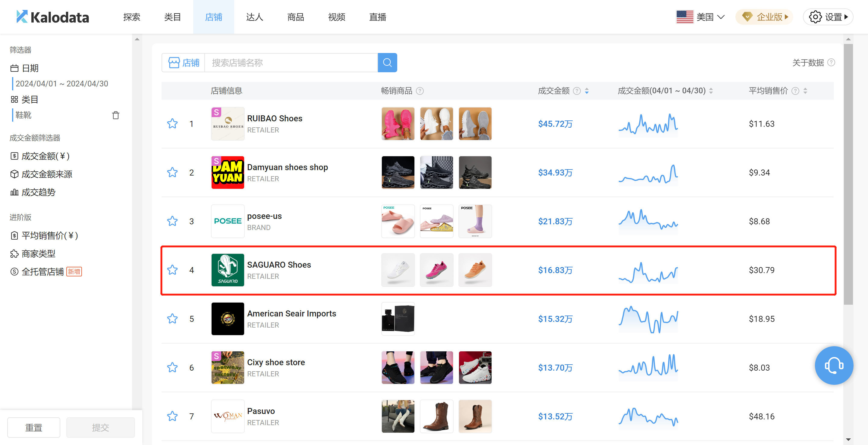Star the Cixy shoe store
Viewport: 868px width, 445px height.
(x=172, y=368)
